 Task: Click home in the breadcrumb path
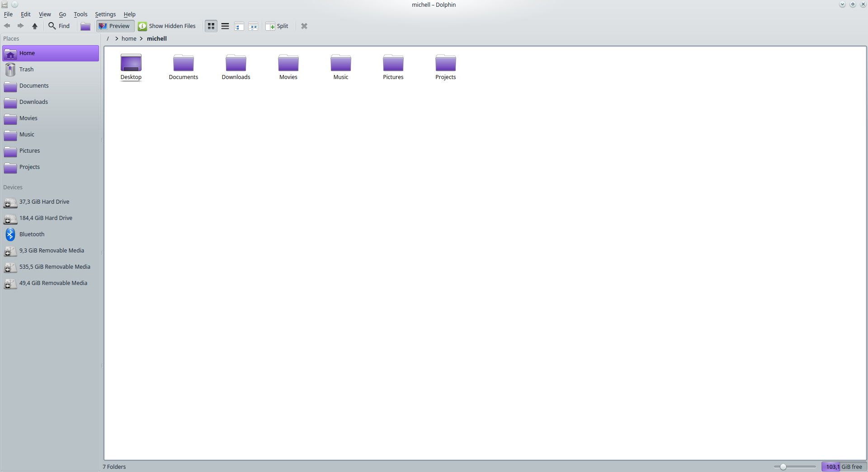pyautogui.click(x=129, y=39)
